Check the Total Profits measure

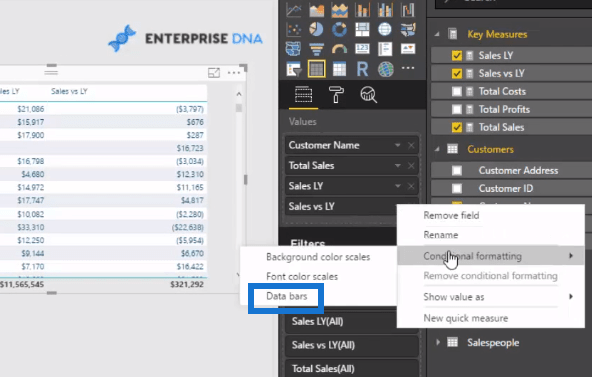pyautogui.click(x=457, y=109)
